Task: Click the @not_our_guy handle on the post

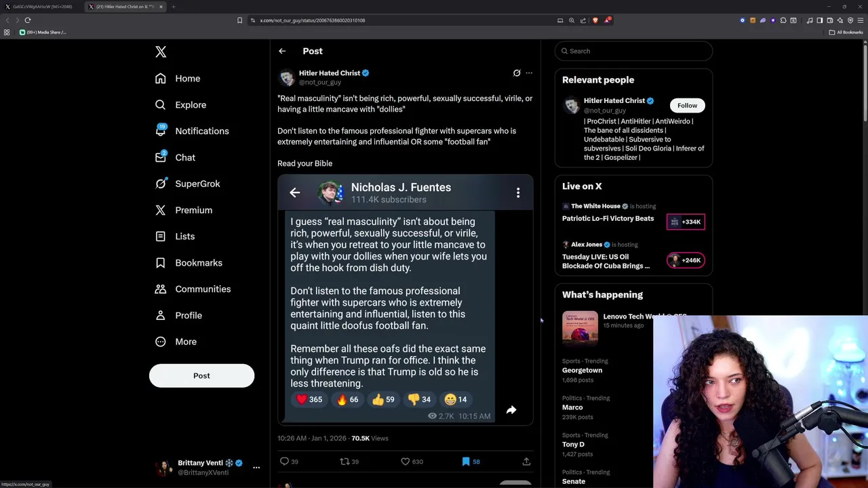Action: click(320, 82)
